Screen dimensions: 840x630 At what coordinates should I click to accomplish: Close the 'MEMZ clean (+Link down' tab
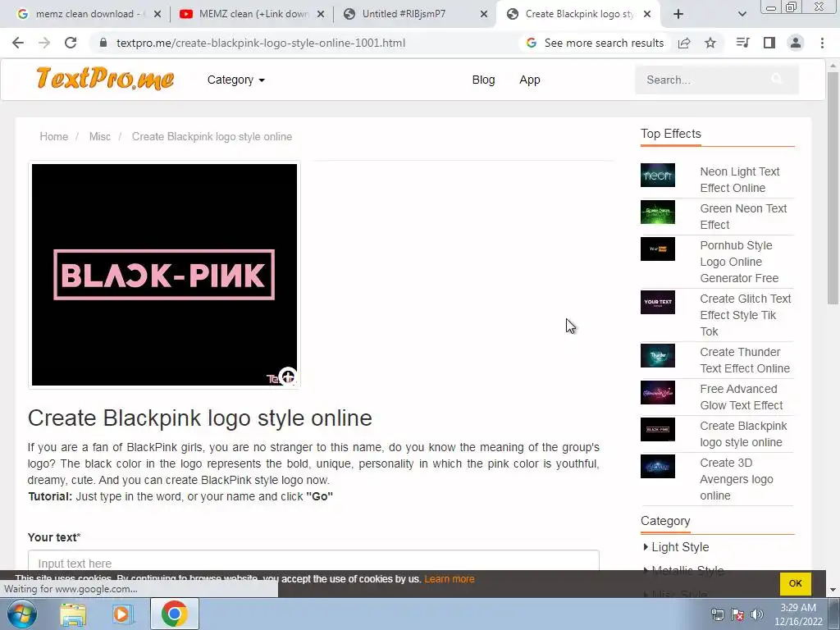point(321,14)
